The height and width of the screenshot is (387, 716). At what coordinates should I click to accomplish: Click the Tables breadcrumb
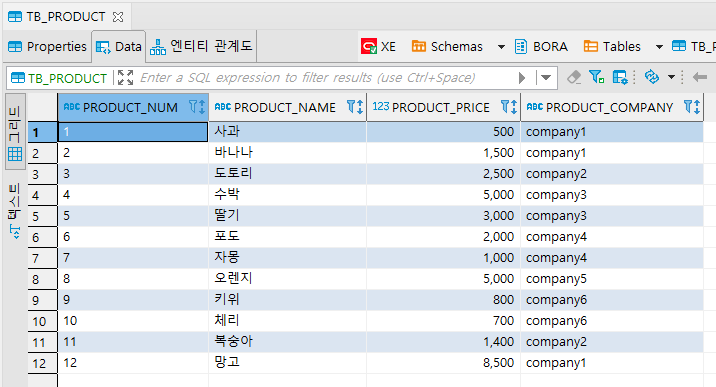621,47
